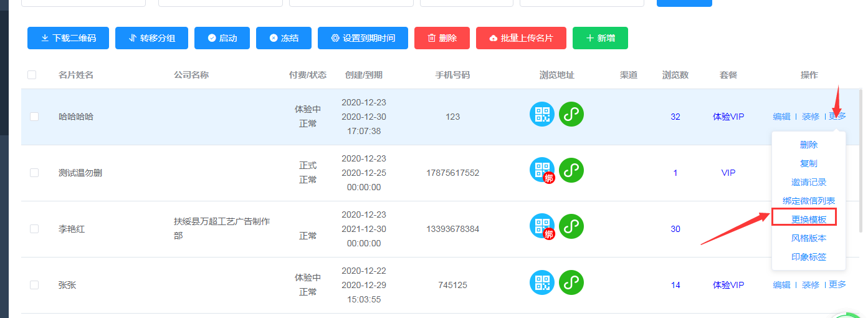Click the QR code icon for 李艳红

(541, 226)
